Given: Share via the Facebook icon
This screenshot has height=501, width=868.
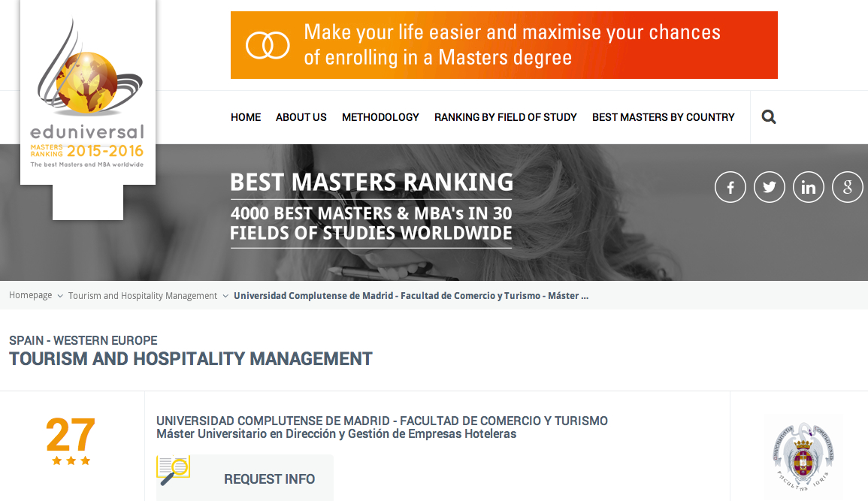Looking at the screenshot, I should tap(730, 187).
